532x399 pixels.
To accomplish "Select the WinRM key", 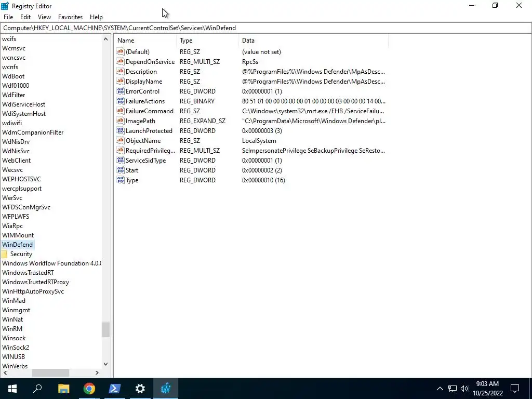I will coord(12,329).
